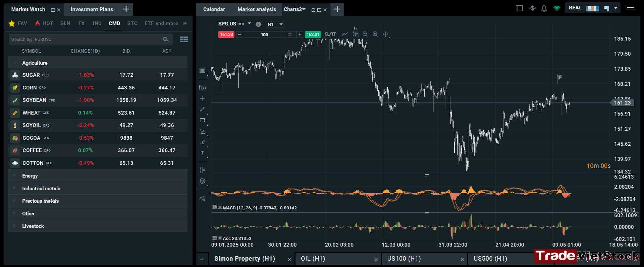
Task: Expand the Other group
Action: 98,213
